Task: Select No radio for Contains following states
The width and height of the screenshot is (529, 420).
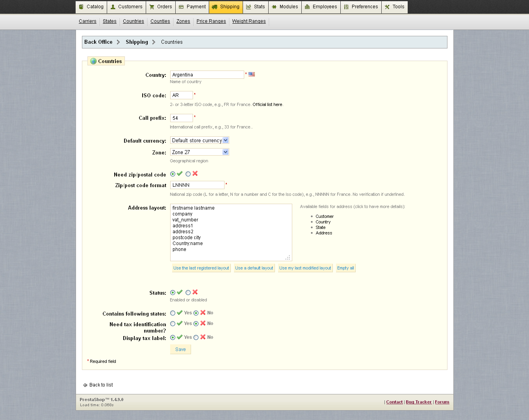Action: [x=196, y=313]
